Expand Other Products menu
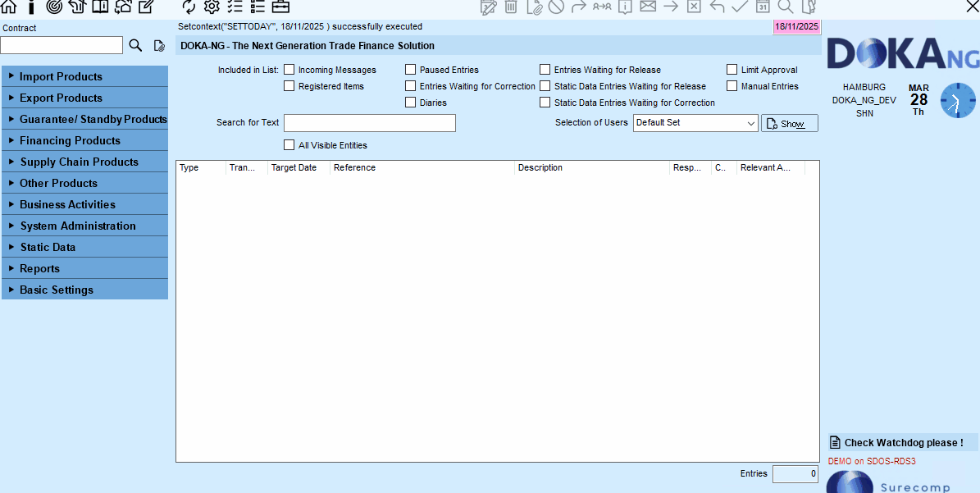Viewport: 980px width, 493px height. tap(84, 182)
